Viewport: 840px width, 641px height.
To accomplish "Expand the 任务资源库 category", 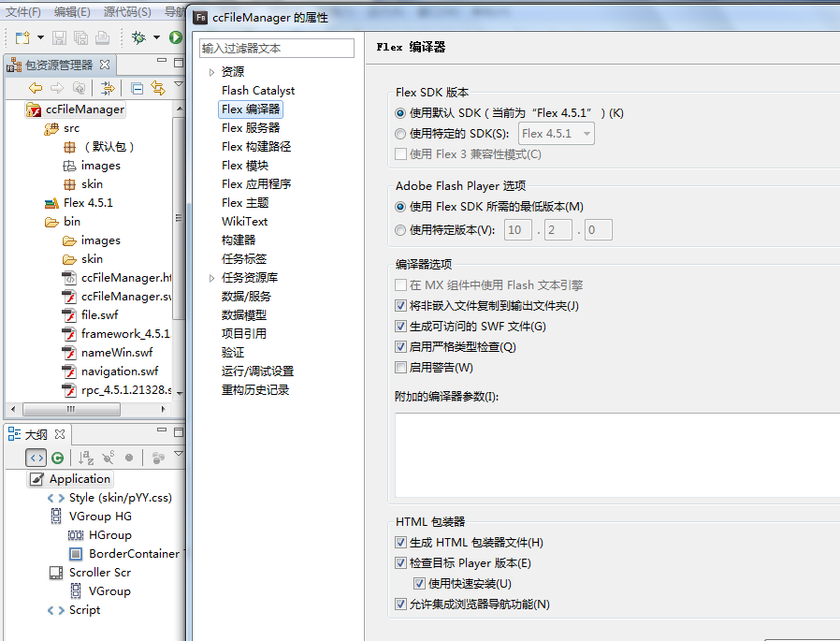I will 211,278.
